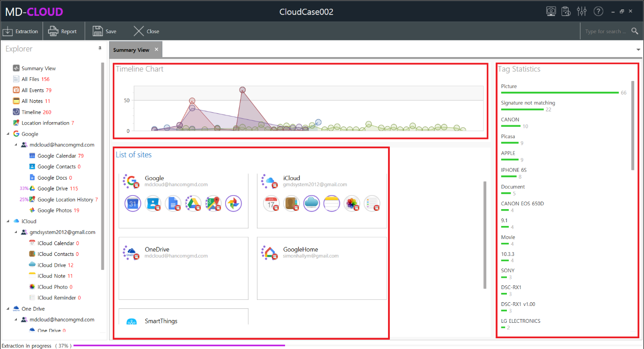The width and height of the screenshot is (644, 349).
Task: Click the Close toolbar button
Action: [x=146, y=31]
